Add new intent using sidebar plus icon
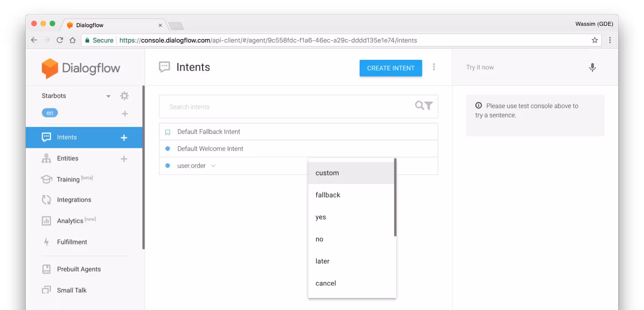This screenshot has width=644, height=310. (124, 137)
